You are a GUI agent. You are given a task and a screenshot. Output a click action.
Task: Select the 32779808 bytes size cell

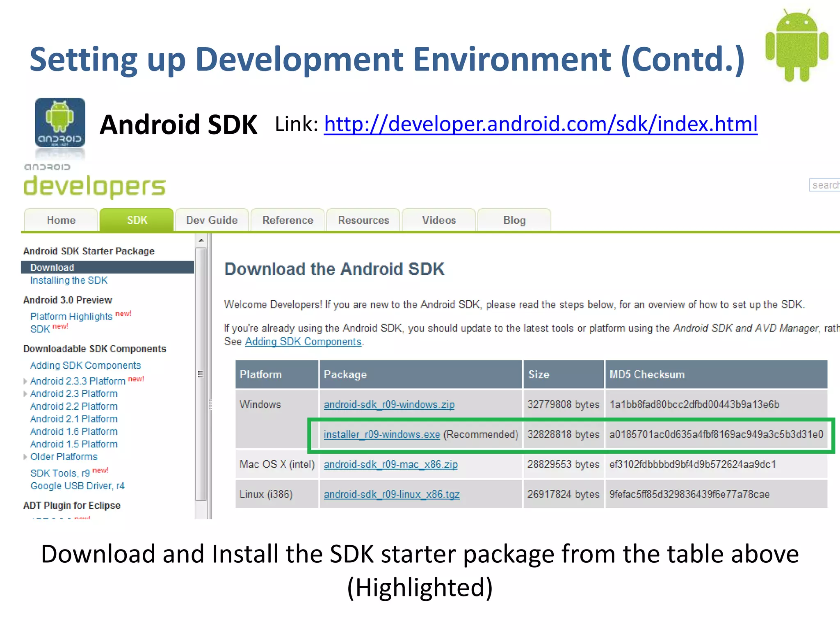click(564, 405)
